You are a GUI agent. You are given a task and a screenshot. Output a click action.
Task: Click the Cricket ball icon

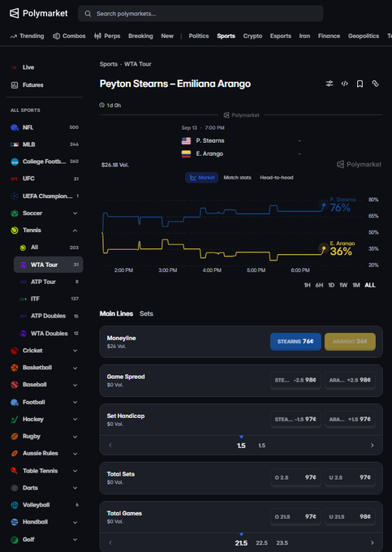15,351
